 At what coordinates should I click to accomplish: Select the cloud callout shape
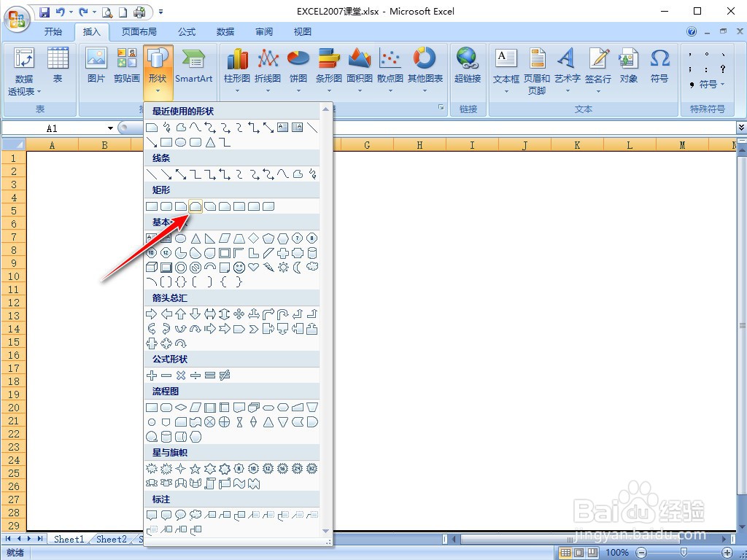coord(196,515)
